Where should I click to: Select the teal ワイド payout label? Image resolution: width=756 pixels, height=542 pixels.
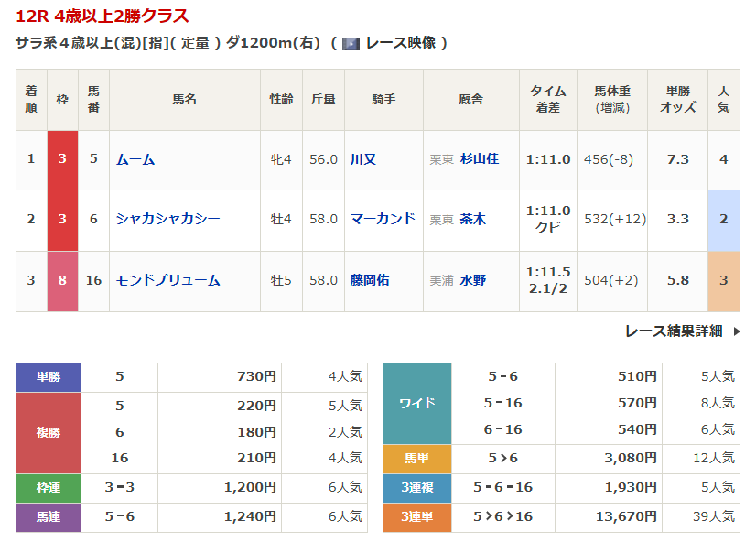[416, 403]
